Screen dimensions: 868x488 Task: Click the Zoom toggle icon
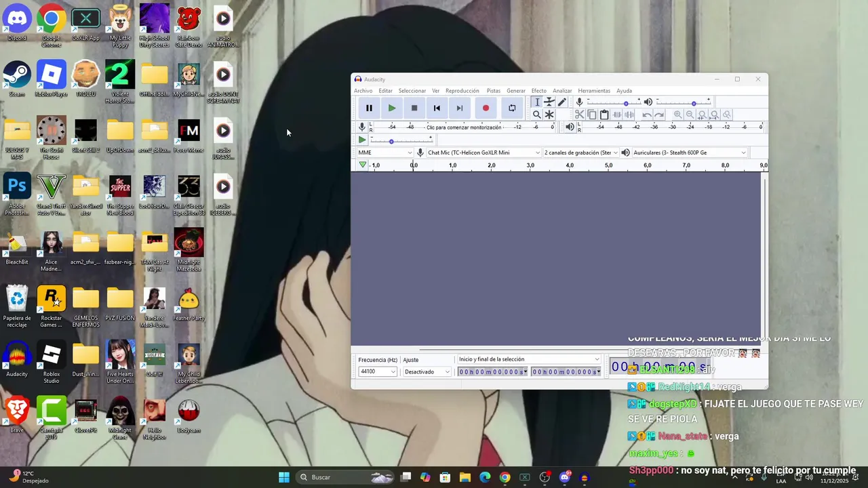pos(727,115)
